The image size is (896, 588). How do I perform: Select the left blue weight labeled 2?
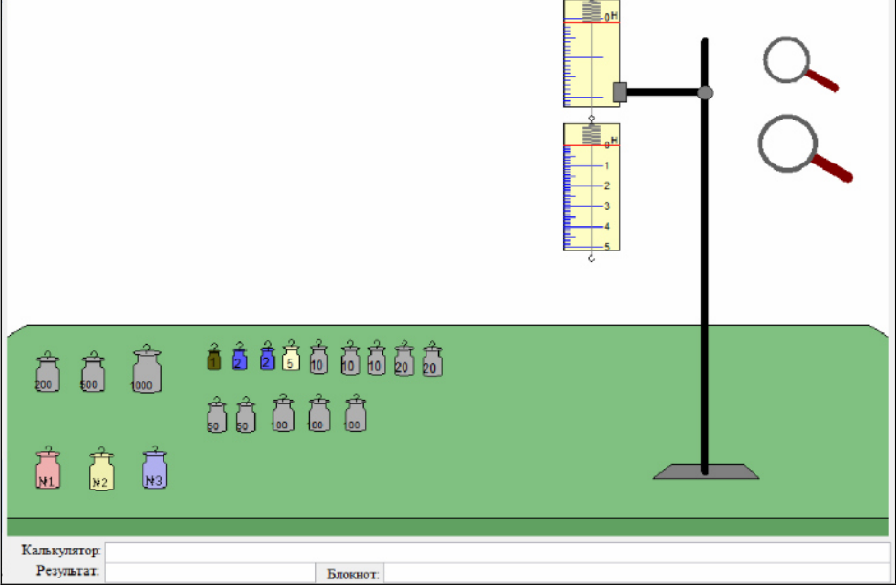coord(240,357)
